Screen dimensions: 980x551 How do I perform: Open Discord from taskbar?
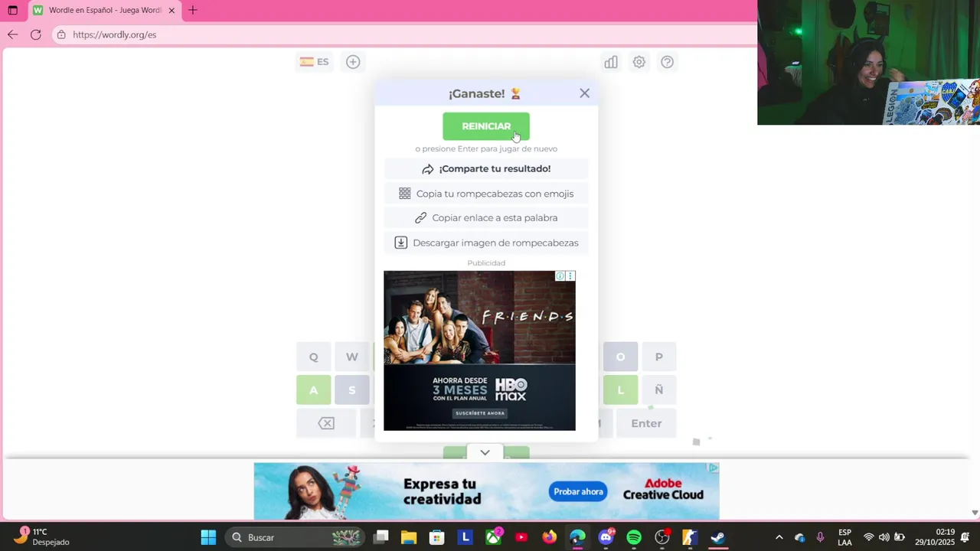pos(606,537)
